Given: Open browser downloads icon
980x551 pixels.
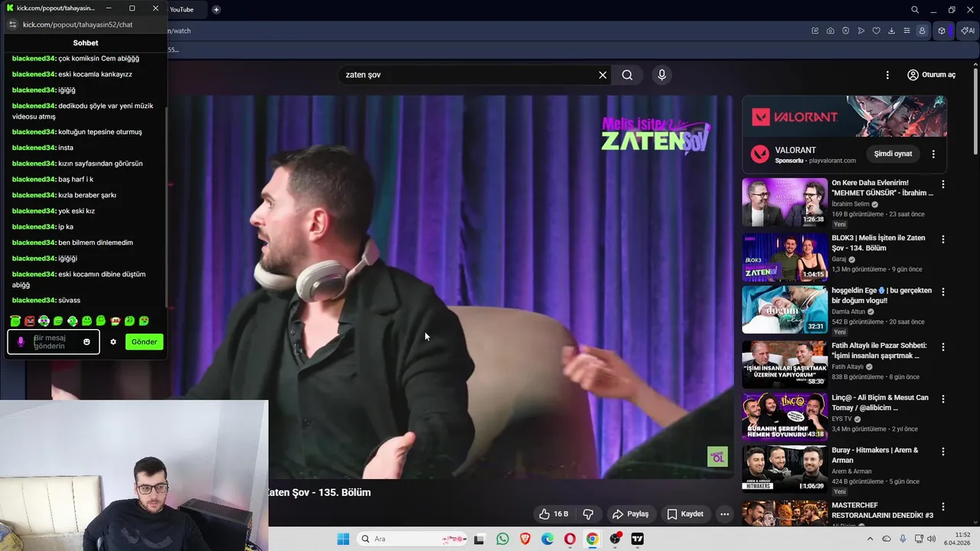Looking at the screenshot, I should [891, 31].
